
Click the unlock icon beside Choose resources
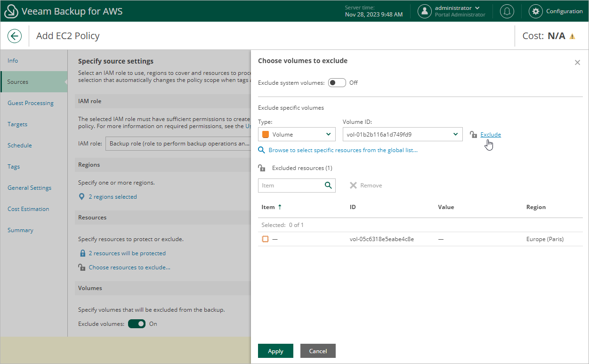click(82, 267)
